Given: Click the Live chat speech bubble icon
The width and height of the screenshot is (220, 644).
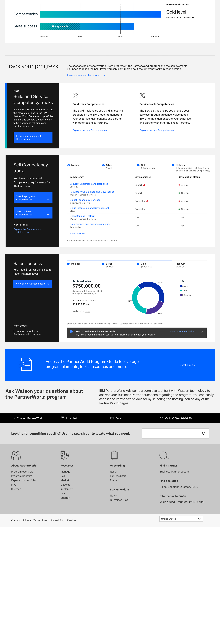Looking at the screenshot, I should coord(63,418).
